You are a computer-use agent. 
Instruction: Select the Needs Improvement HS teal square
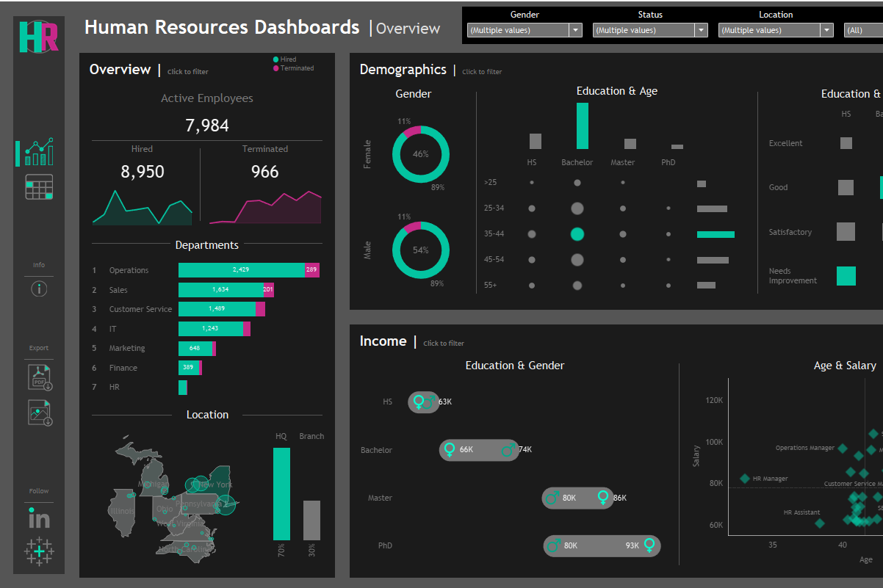(x=846, y=276)
